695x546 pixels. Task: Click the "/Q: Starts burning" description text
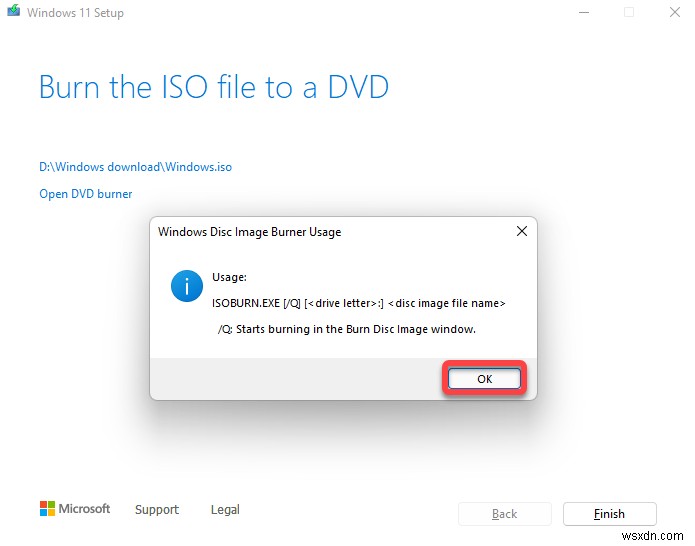(347, 329)
